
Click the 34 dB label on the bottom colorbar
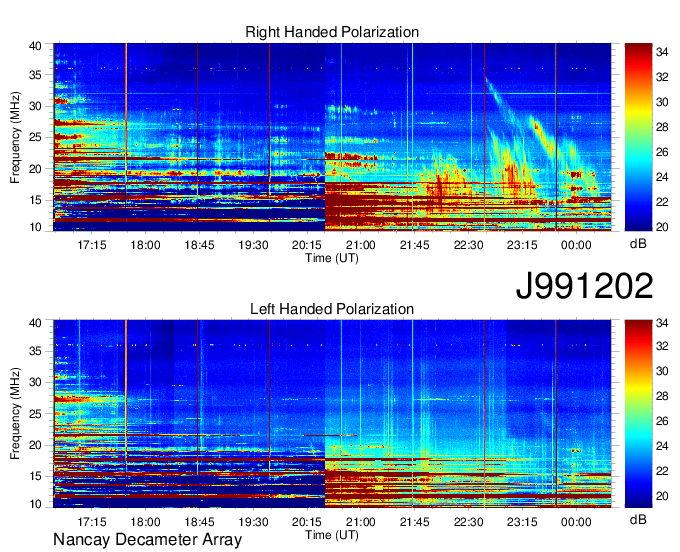pyautogui.click(x=662, y=323)
